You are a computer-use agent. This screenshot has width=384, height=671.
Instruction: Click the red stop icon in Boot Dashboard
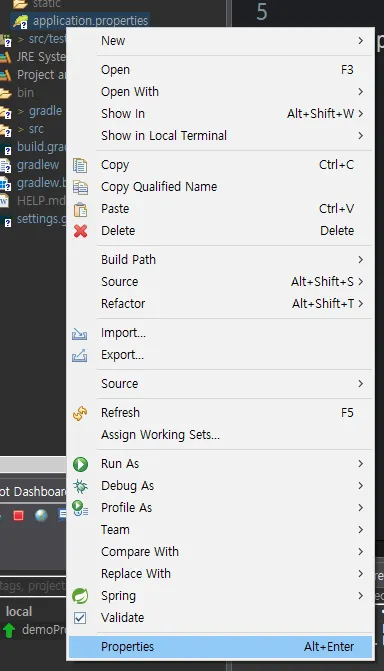coord(18,515)
